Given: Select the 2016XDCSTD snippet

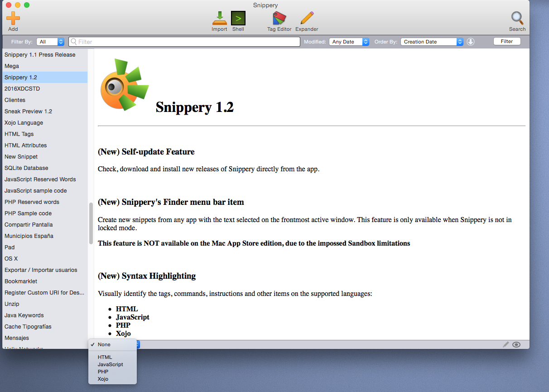Looking at the screenshot, I should coord(45,88).
